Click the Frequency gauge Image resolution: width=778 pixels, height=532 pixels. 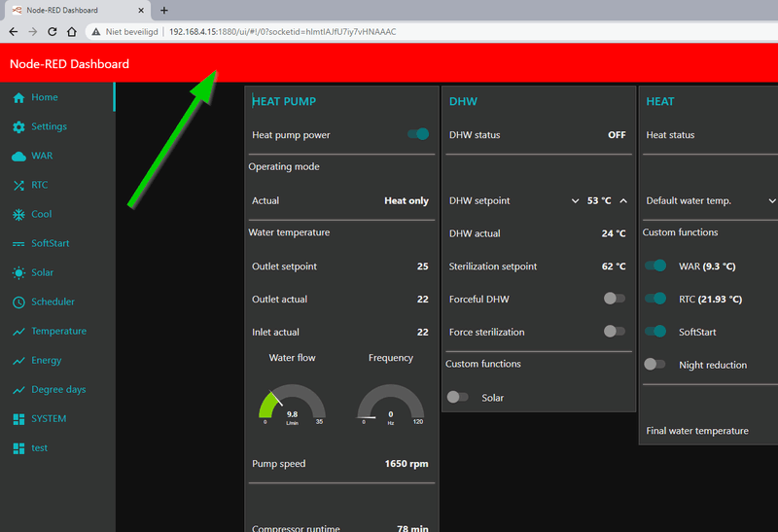tap(391, 405)
